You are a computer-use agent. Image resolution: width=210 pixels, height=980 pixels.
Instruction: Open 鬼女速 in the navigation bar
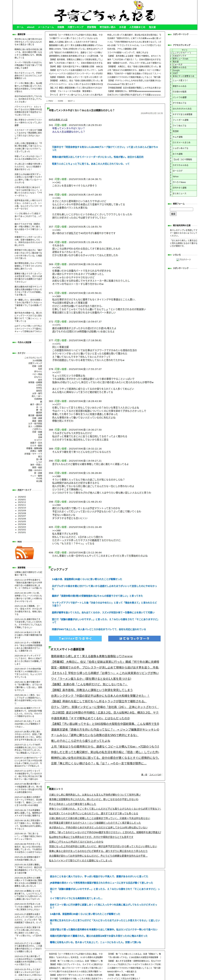point(152,27)
